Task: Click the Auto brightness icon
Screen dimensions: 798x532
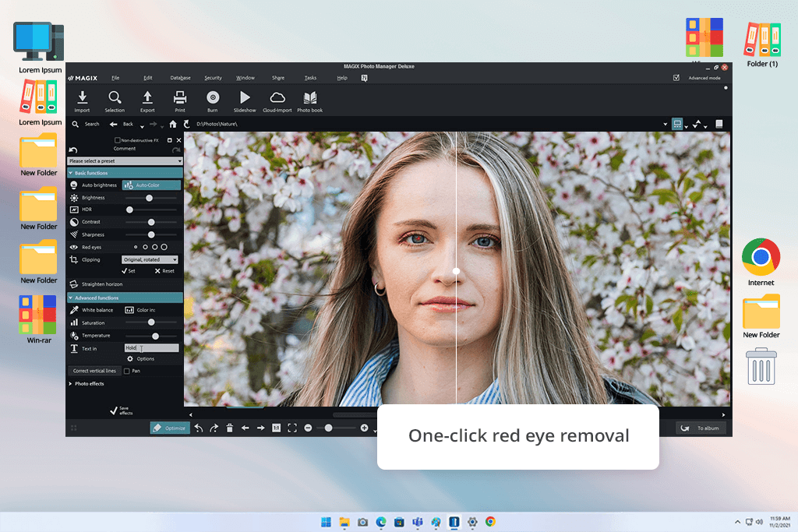Action: pyautogui.click(x=74, y=185)
